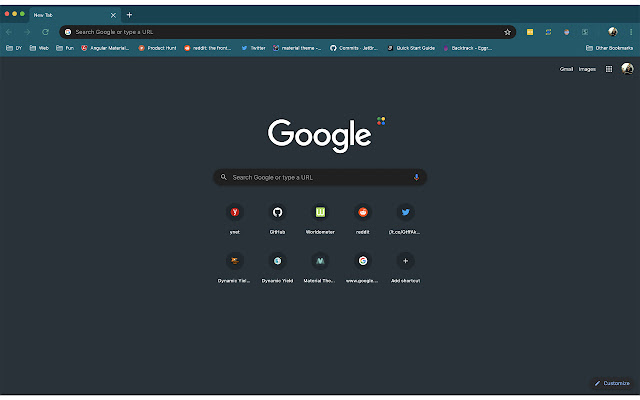
Task: Open the material theme bookmark
Action: click(297, 48)
